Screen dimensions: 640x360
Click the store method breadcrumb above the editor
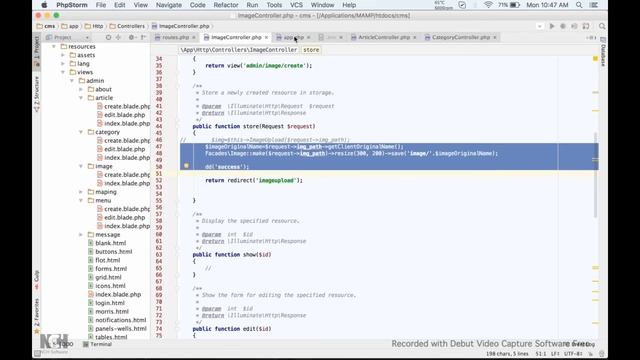pos(311,50)
